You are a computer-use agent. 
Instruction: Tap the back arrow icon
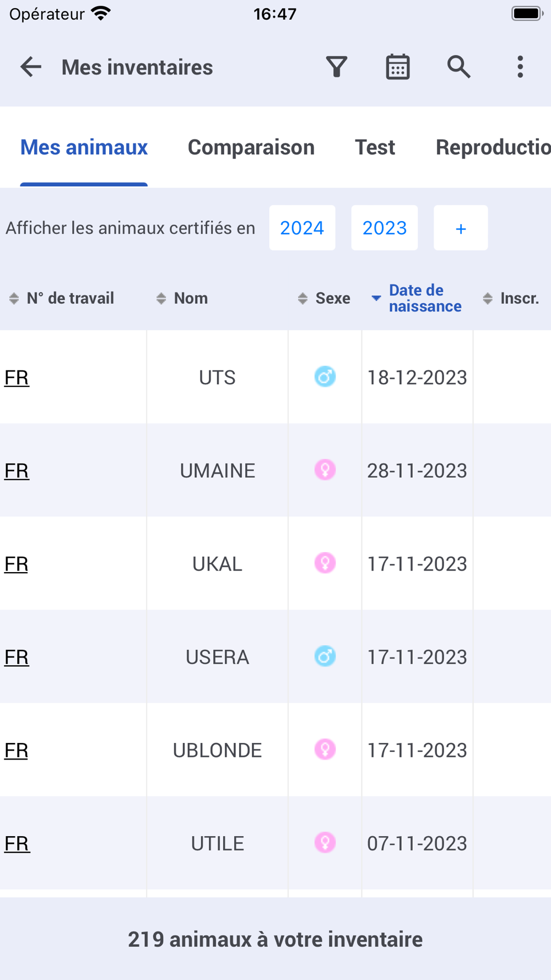coord(31,67)
